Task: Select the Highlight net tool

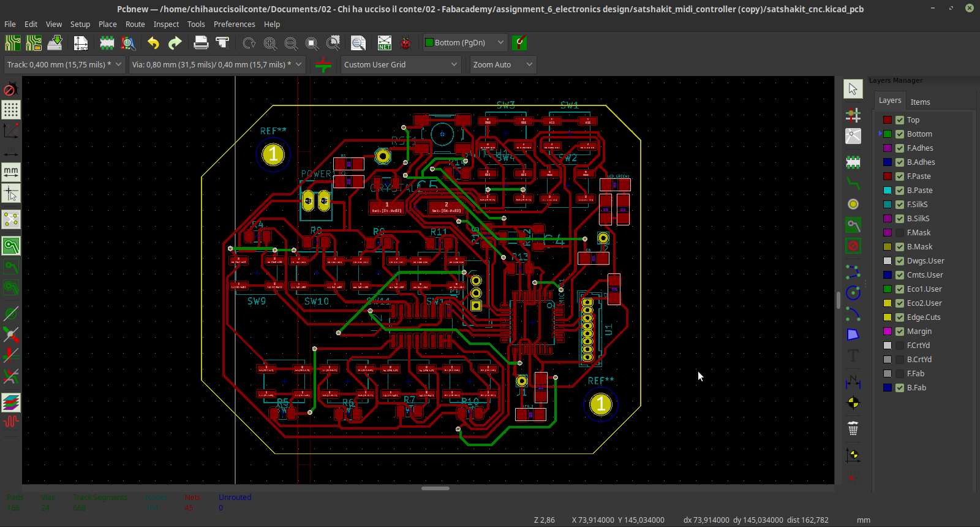Action: coord(853,115)
